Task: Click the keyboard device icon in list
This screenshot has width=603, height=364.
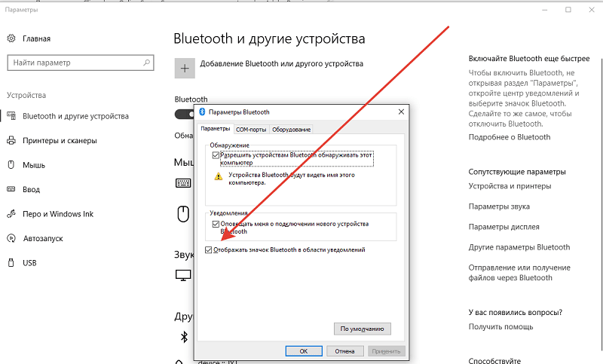Action: pyautogui.click(x=183, y=183)
